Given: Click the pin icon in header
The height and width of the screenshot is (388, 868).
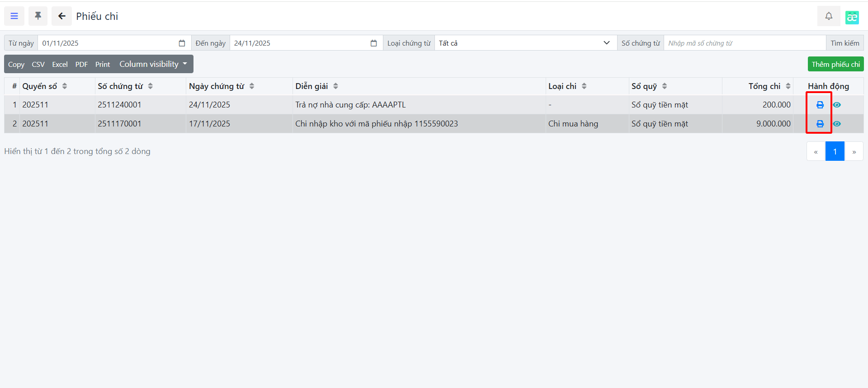Looking at the screenshot, I should pyautogui.click(x=38, y=16).
